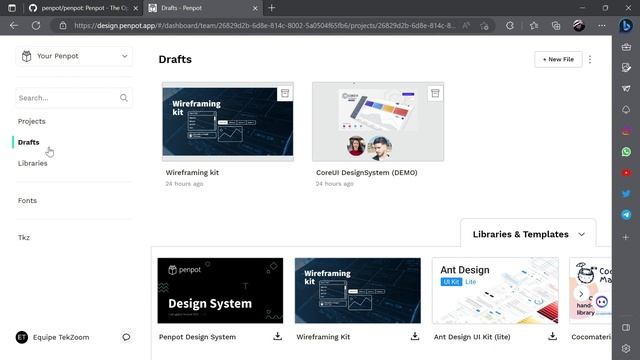
Task: Open Edge sidebar settings gear
Action: 626,349
